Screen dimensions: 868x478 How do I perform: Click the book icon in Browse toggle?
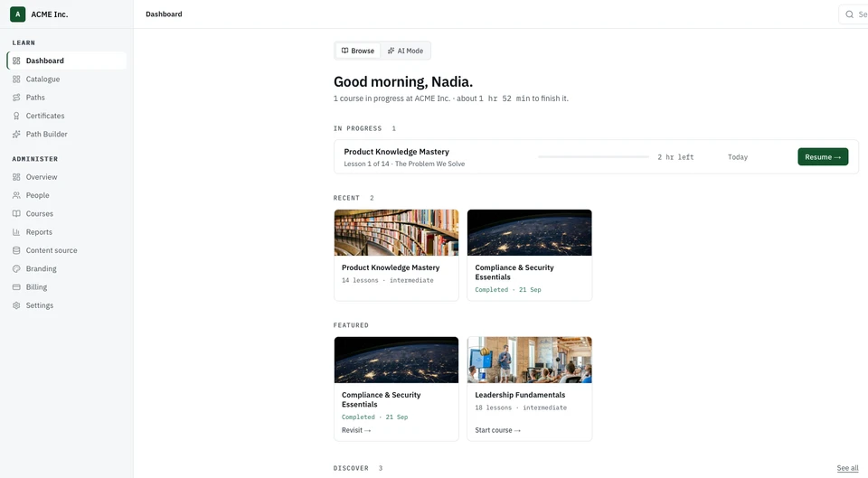[344, 51]
